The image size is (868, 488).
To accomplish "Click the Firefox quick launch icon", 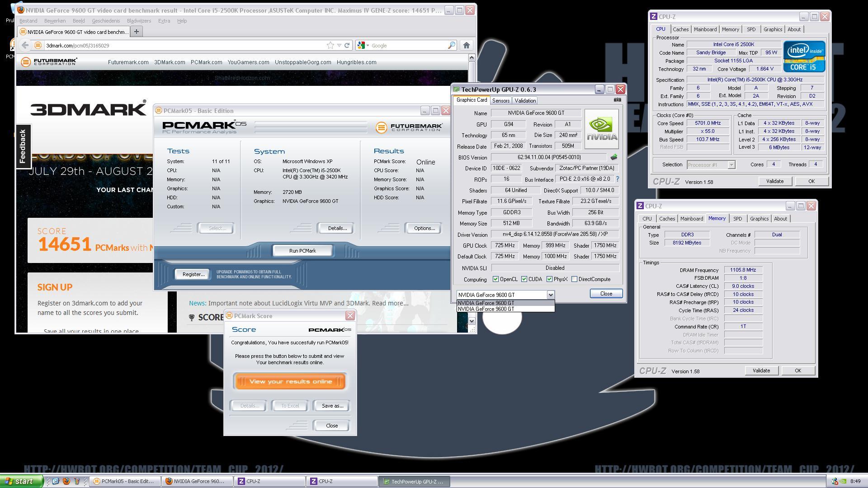I will (66, 481).
